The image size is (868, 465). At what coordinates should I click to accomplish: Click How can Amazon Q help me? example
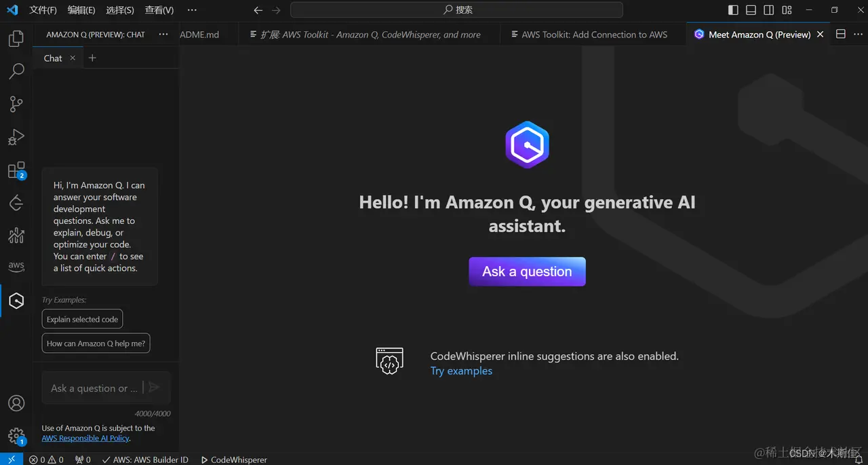coord(96,343)
